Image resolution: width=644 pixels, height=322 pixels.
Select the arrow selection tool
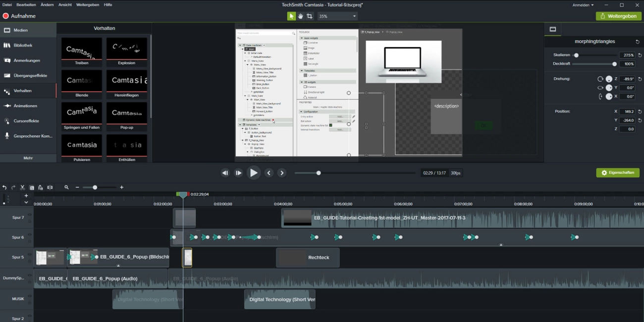click(291, 16)
